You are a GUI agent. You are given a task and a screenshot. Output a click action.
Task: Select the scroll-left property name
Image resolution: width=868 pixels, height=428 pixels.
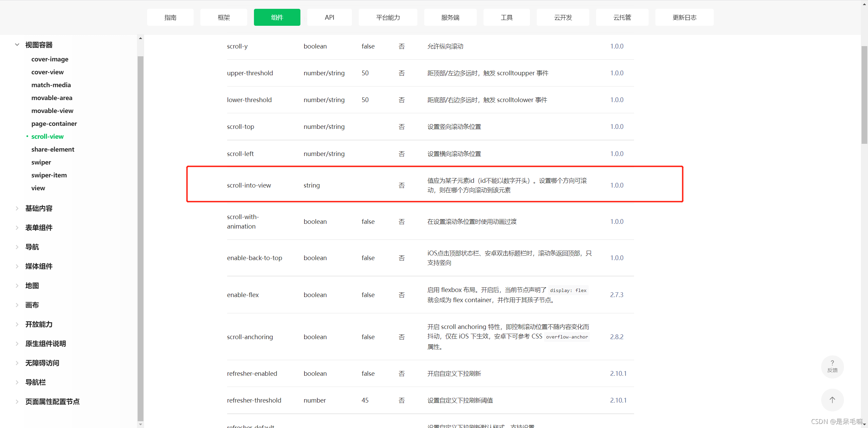(x=240, y=154)
